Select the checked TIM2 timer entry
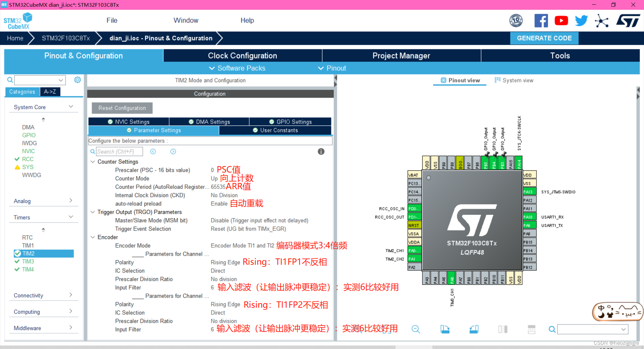644x349 pixels. click(x=44, y=253)
